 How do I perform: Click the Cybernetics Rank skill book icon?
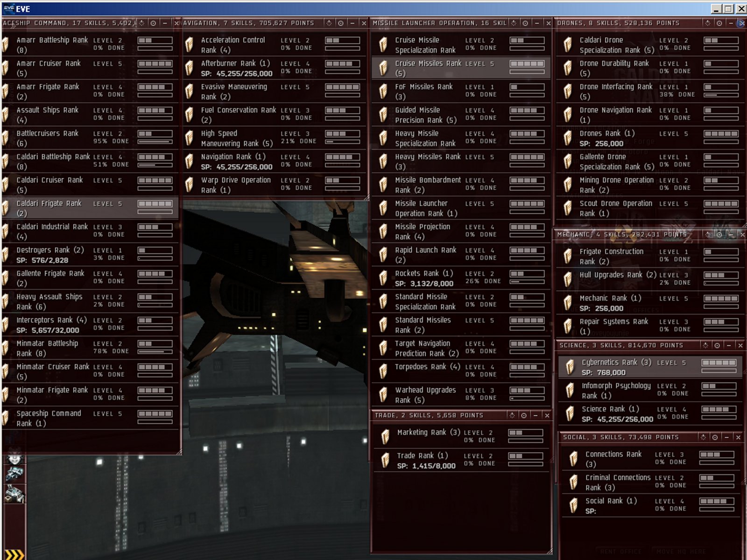click(x=570, y=367)
